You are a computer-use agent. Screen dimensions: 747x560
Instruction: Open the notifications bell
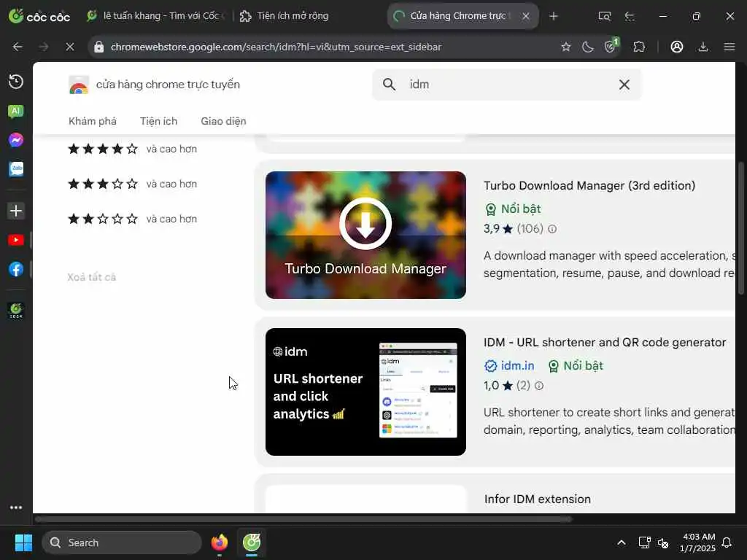point(727,542)
